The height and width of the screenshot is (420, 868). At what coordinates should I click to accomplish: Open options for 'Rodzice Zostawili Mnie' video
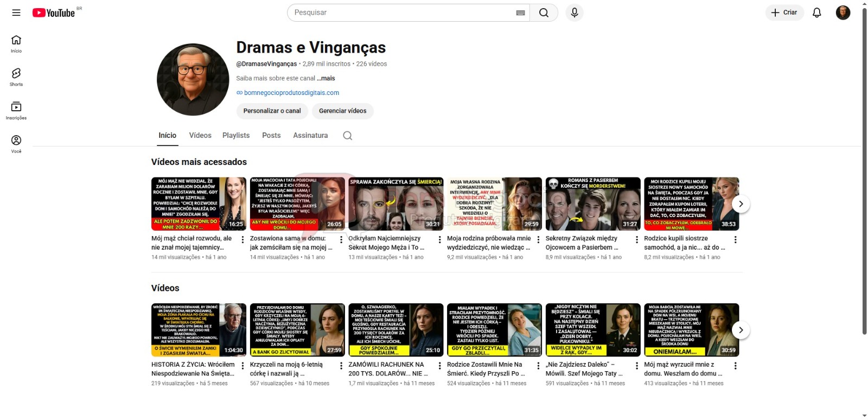click(x=538, y=366)
